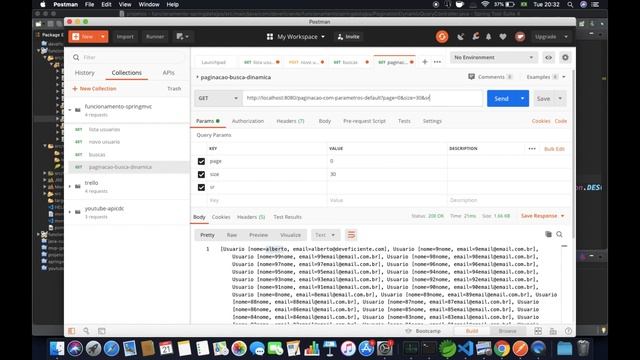Open the No Environment dropdown
The width and height of the screenshot is (640, 360).
pyautogui.click(x=493, y=58)
